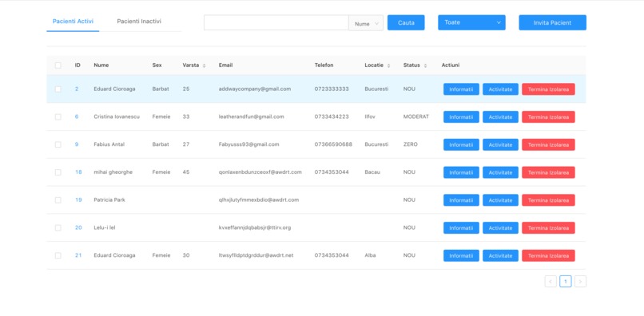Screen dimensions: 644x316
Task: Click email leatherandfun@gmail.com
Action: click(x=252, y=117)
